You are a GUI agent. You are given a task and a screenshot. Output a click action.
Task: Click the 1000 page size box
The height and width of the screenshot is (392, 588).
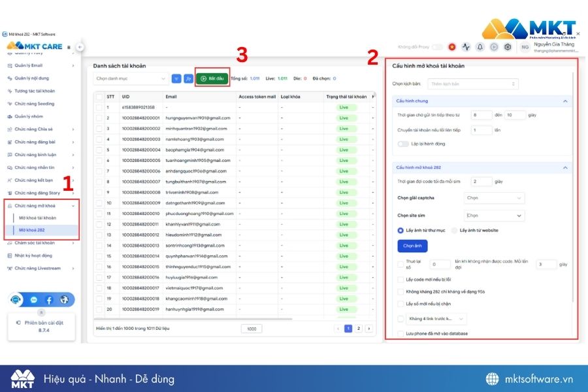pos(252,329)
